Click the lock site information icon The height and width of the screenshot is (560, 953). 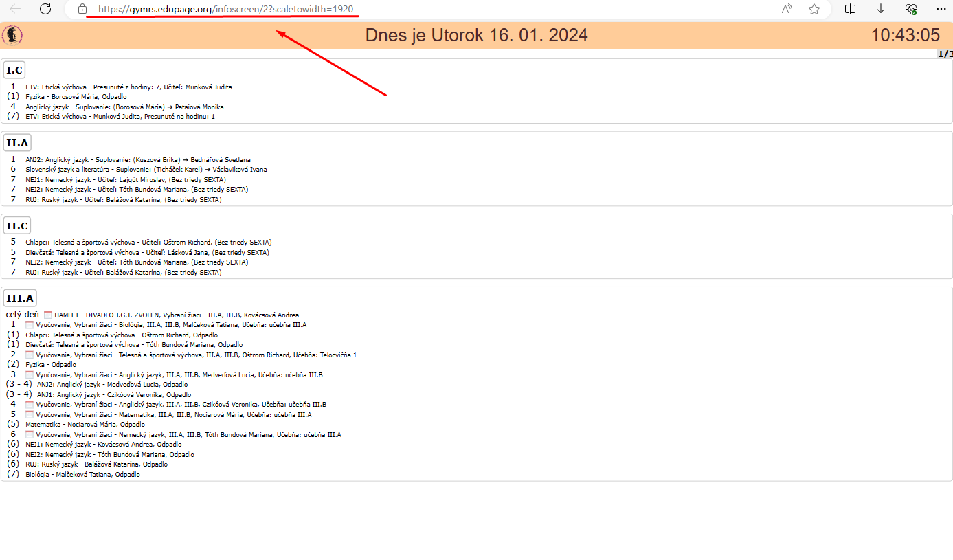tap(82, 9)
